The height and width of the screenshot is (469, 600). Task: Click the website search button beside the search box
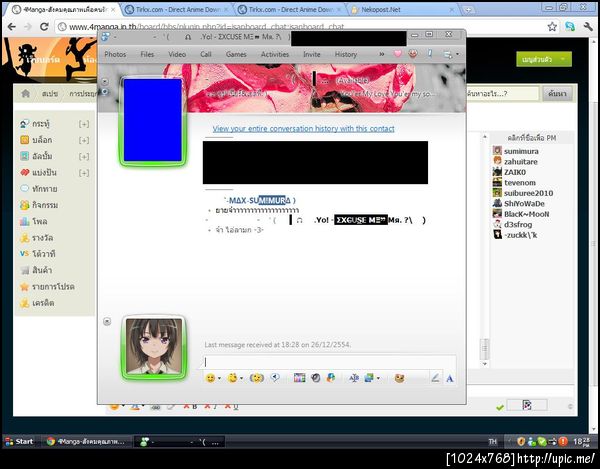557,93
